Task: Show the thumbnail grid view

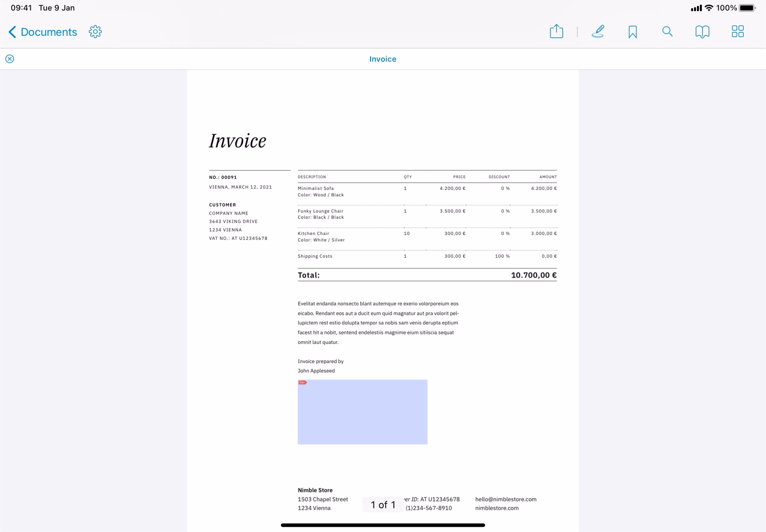Action: [737, 32]
